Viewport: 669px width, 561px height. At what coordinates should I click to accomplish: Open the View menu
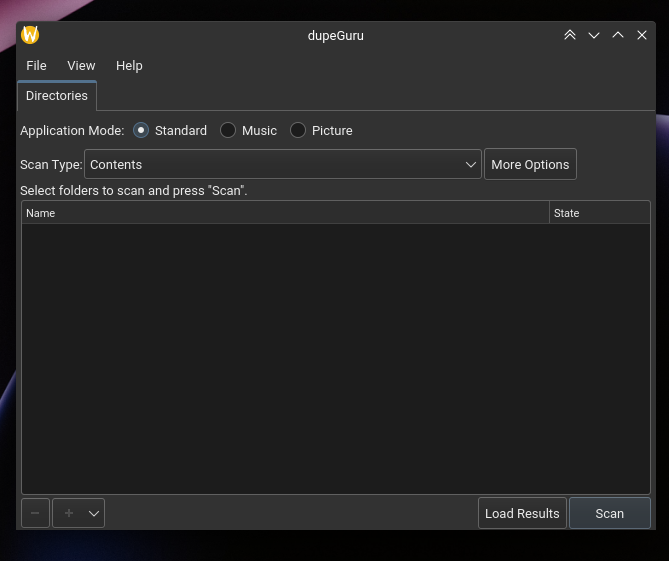(81, 66)
